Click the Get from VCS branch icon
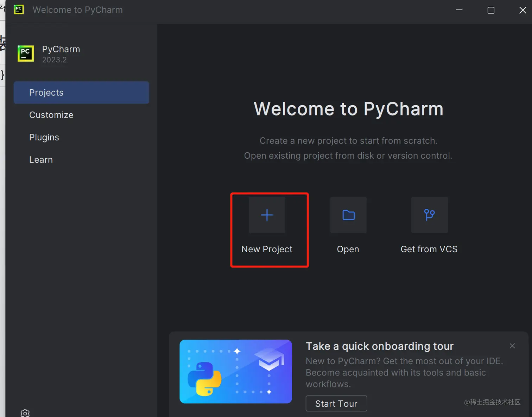The image size is (532, 417). coord(430,215)
